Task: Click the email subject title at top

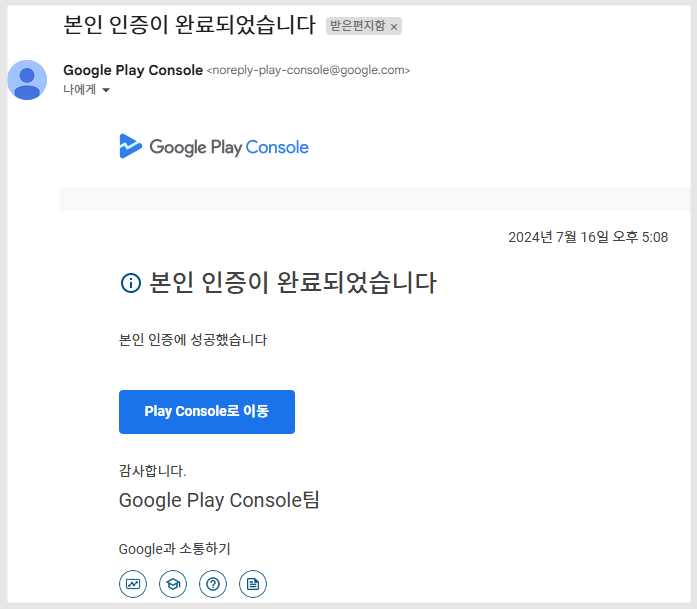Action: click(x=189, y=24)
